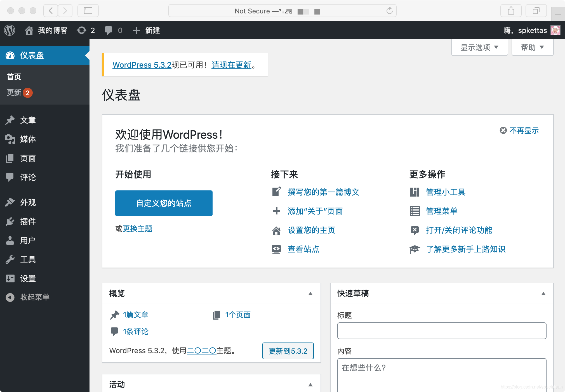
Task: Click the 媒体 media icon
Action: 10,139
